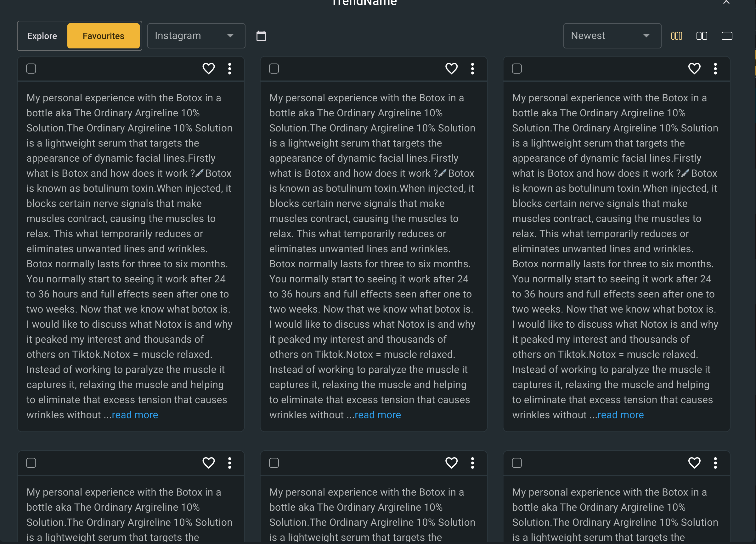
Task: Tick the checkbox on the top-left post
Action: [x=31, y=69]
